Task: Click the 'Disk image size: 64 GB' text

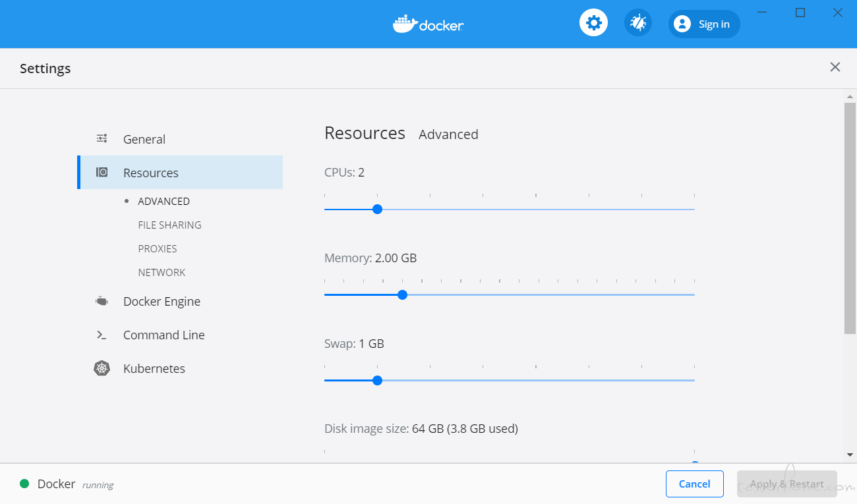Action: (x=384, y=429)
